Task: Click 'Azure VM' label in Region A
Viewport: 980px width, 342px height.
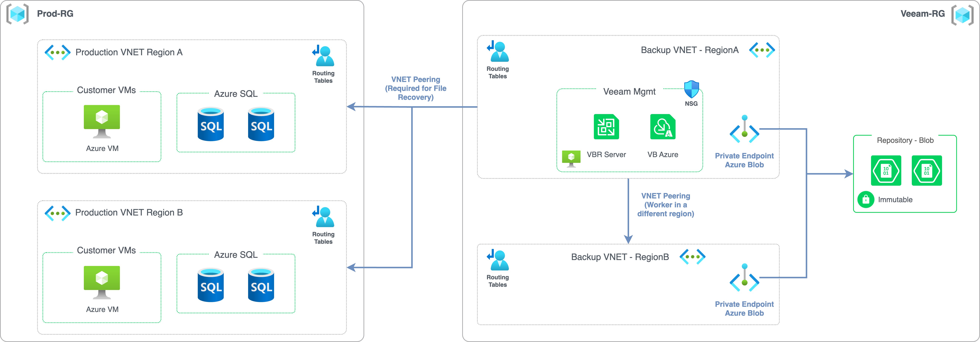Action: point(102,148)
